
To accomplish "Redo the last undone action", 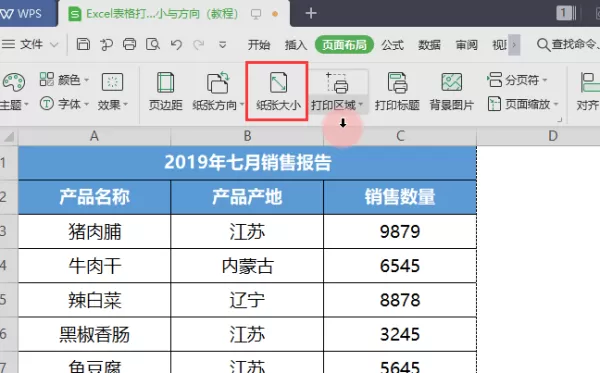I will click(x=198, y=44).
